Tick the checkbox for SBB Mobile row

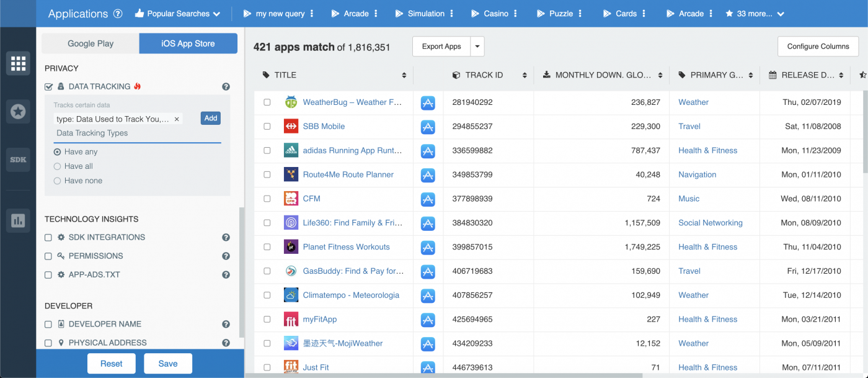click(267, 126)
